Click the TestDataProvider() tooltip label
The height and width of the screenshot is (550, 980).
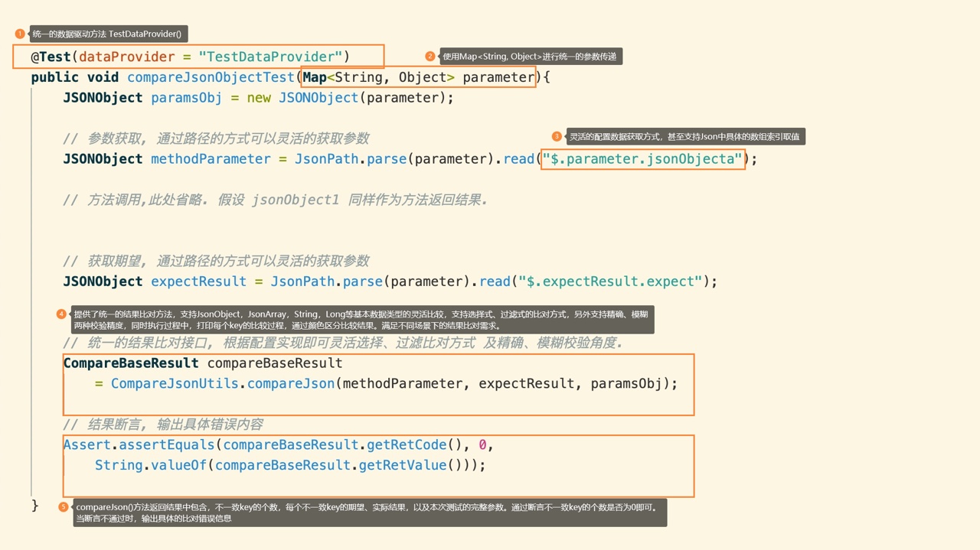click(x=108, y=34)
